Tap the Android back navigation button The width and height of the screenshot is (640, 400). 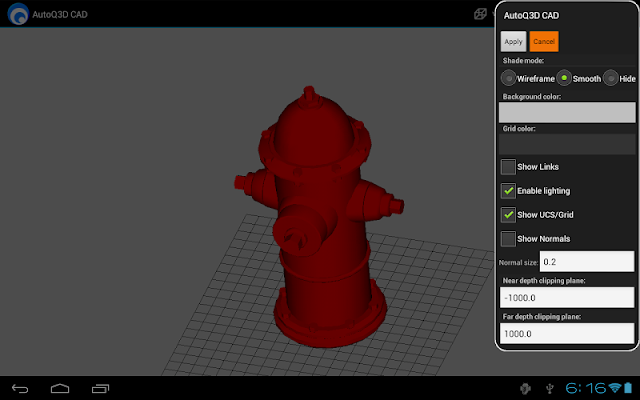click(x=20, y=389)
